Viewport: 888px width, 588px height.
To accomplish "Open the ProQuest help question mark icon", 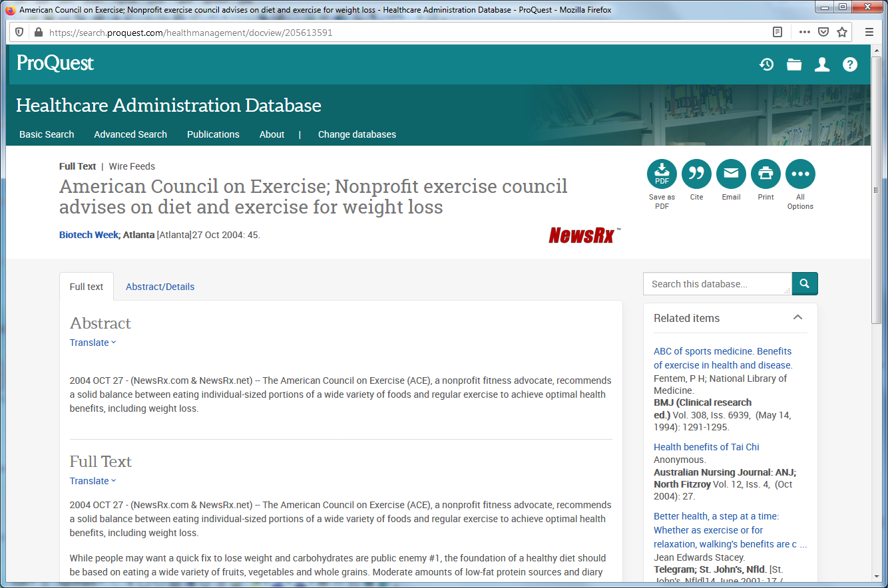I will click(850, 65).
